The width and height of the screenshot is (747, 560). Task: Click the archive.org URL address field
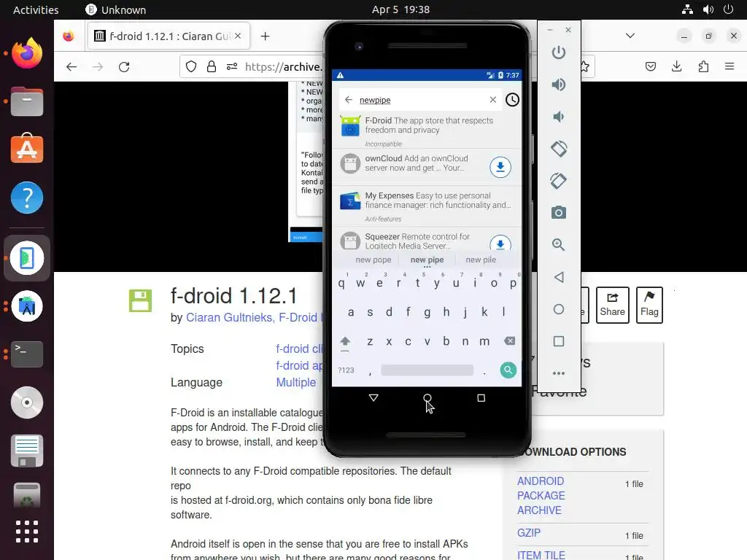pyautogui.click(x=284, y=66)
